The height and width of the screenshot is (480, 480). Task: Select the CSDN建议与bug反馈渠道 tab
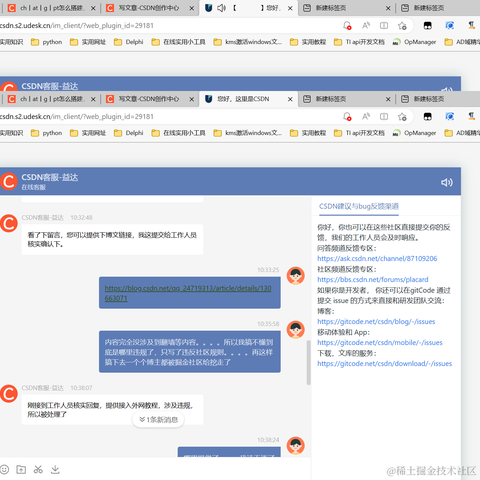(359, 206)
